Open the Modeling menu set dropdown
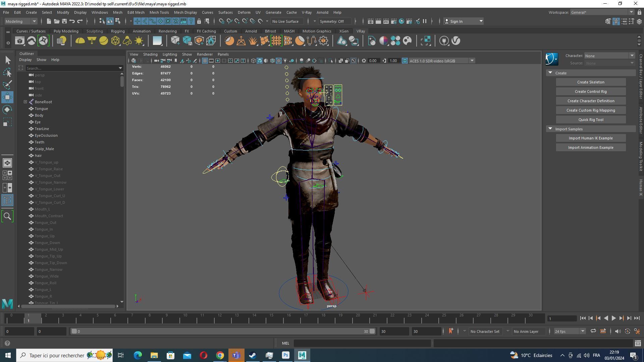The width and height of the screenshot is (644, 362). tap(21, 21)
